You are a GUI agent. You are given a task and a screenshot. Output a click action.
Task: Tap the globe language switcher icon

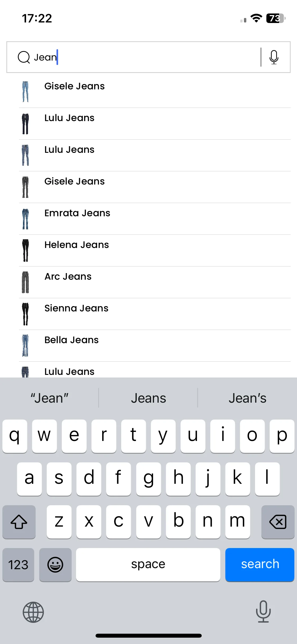click(x=33, y=612)
